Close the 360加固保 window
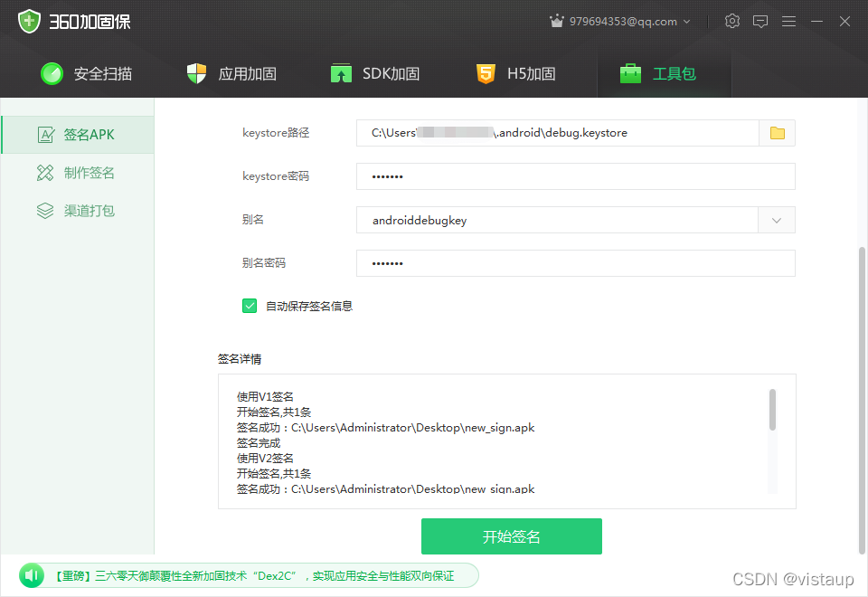Screen dimensions: 868x597 (x=844, y=21)
